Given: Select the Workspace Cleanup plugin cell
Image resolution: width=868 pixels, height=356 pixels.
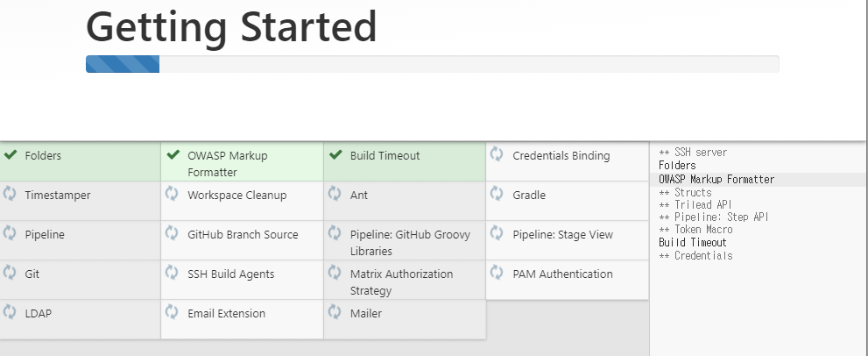Looking at the screenshot, I should pos(242,201).
